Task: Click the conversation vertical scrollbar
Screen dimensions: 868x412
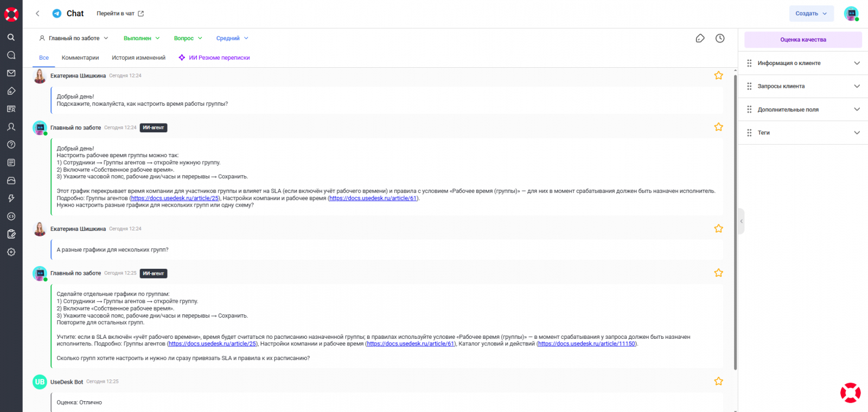Action: point(735,217)
